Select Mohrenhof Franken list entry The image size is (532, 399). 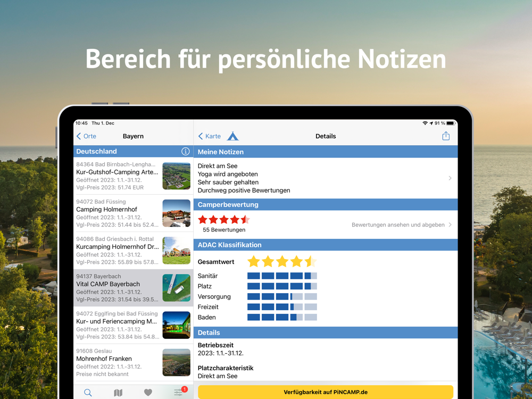click(134, 362)
